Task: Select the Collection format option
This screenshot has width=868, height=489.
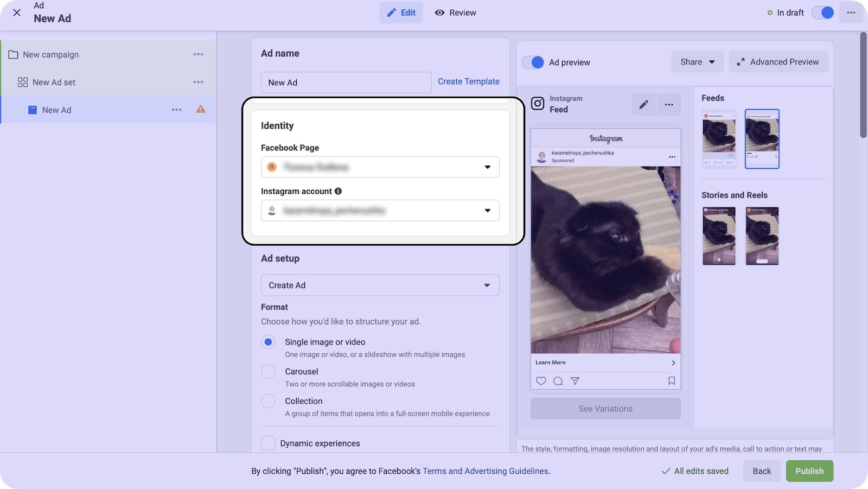Action: click(268, 401)
